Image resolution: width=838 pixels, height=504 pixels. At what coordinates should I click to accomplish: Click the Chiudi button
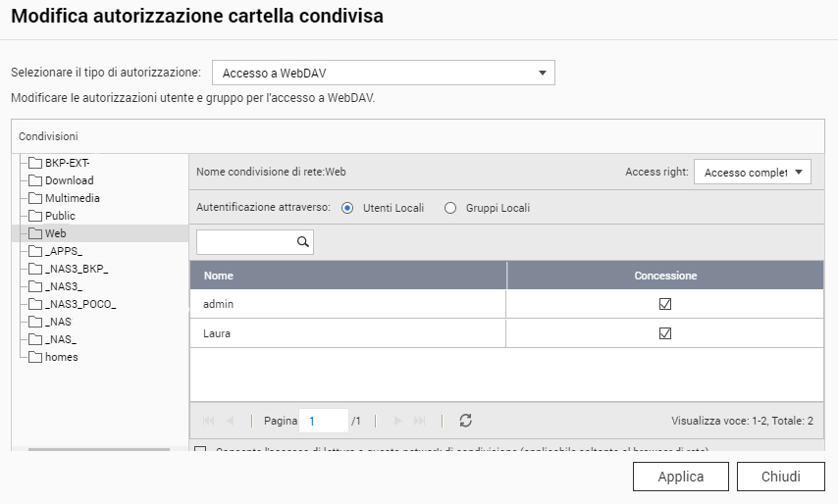pyautogui.click(x=780, y=477)
